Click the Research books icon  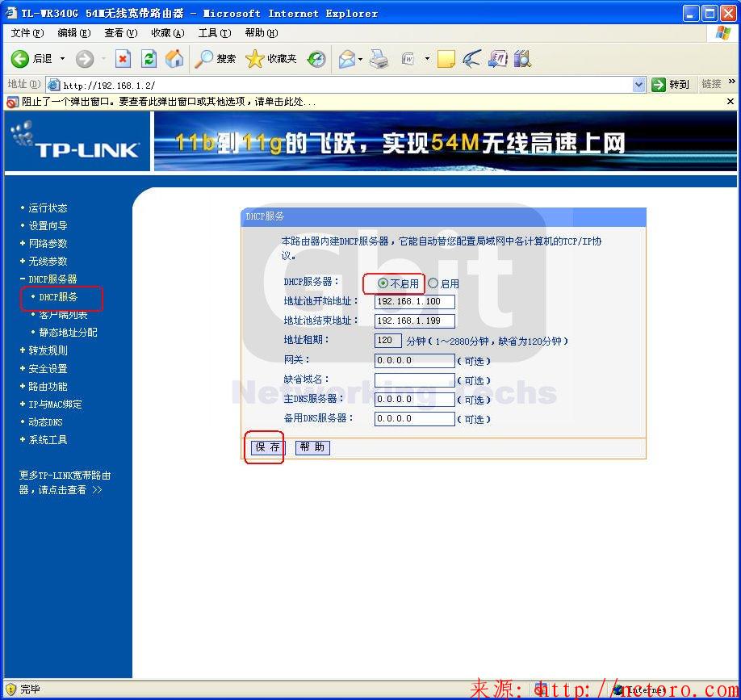(523, 59)
